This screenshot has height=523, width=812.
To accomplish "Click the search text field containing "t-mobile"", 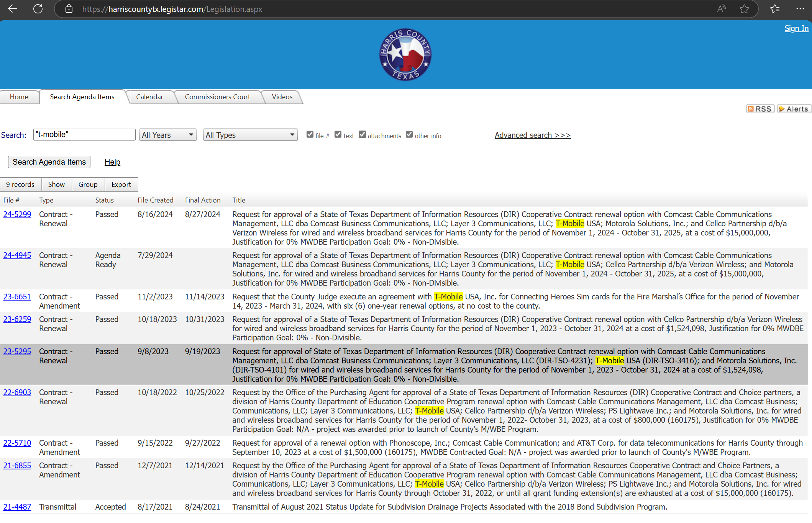I will (x=84, y=135).
